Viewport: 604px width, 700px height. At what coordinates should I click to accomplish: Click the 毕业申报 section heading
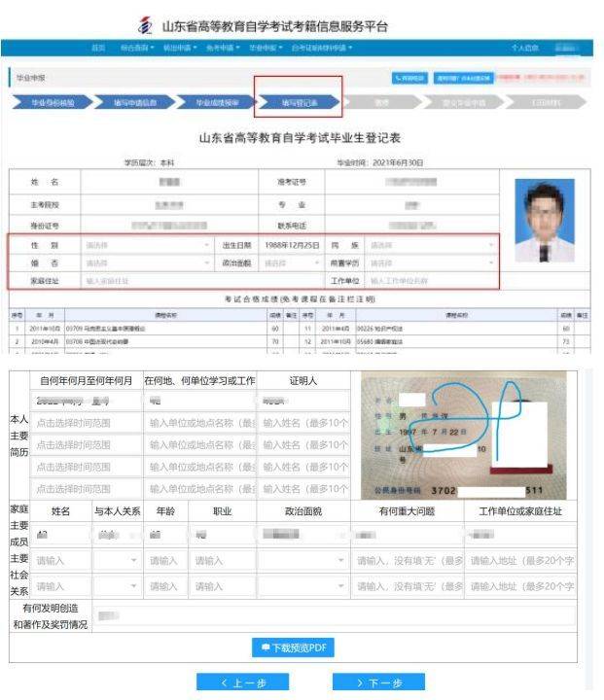tap(31, 78)
